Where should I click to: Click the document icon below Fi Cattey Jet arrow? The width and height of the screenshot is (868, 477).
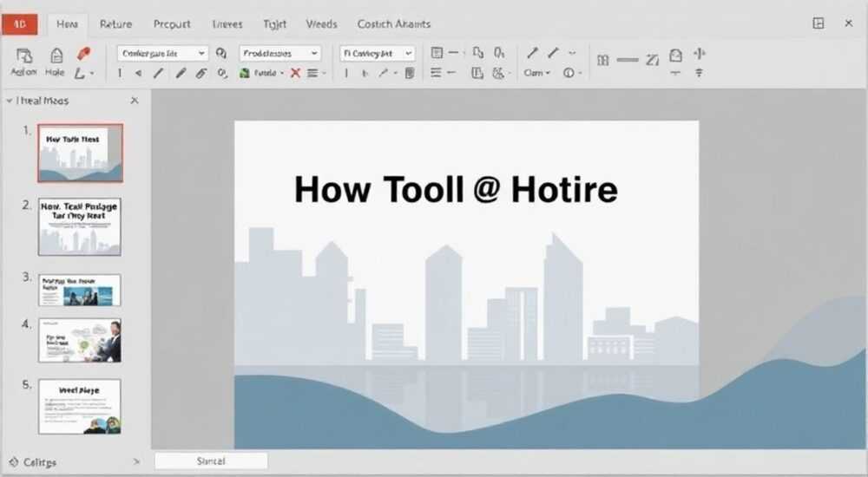point(410,73)
